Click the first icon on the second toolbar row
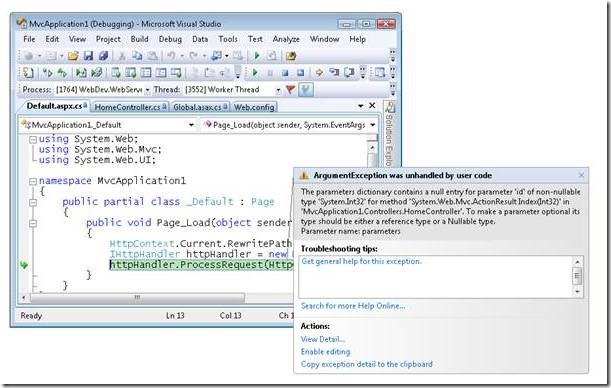 pos(28,72)
